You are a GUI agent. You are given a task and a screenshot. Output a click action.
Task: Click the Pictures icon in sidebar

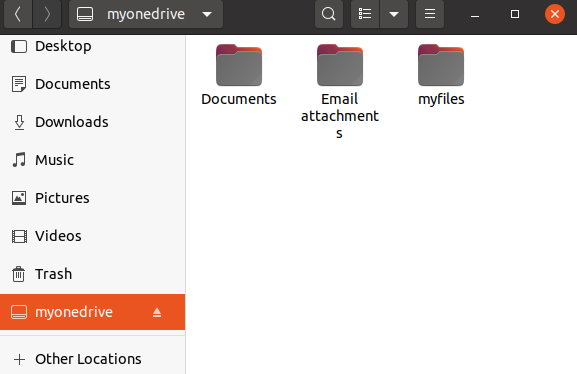[x=19, y=198]
